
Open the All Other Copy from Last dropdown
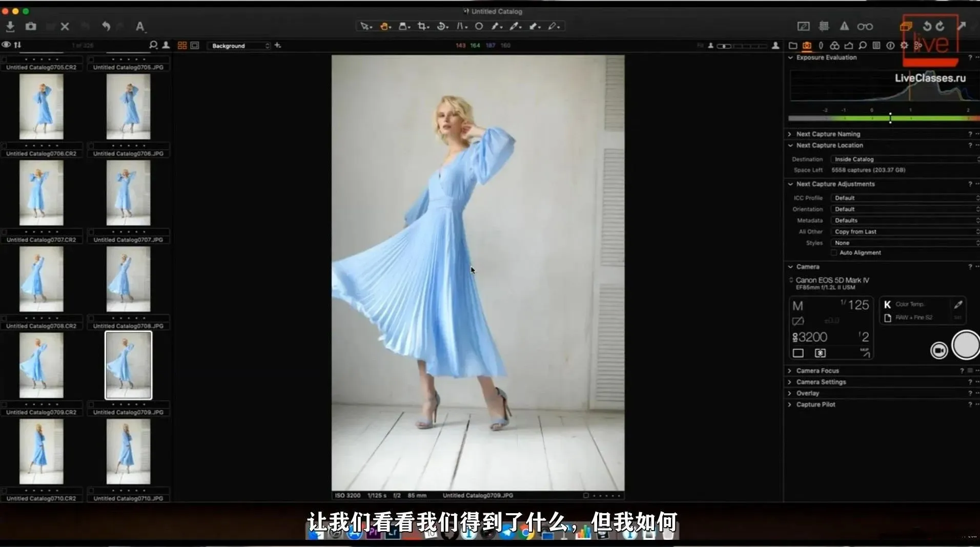[x=905, y=232]
